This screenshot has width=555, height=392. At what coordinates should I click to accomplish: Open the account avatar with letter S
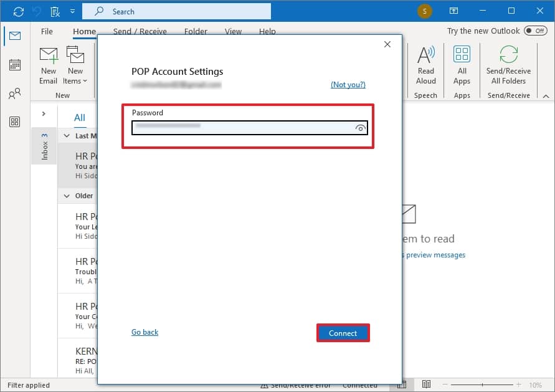coord(424,11)
